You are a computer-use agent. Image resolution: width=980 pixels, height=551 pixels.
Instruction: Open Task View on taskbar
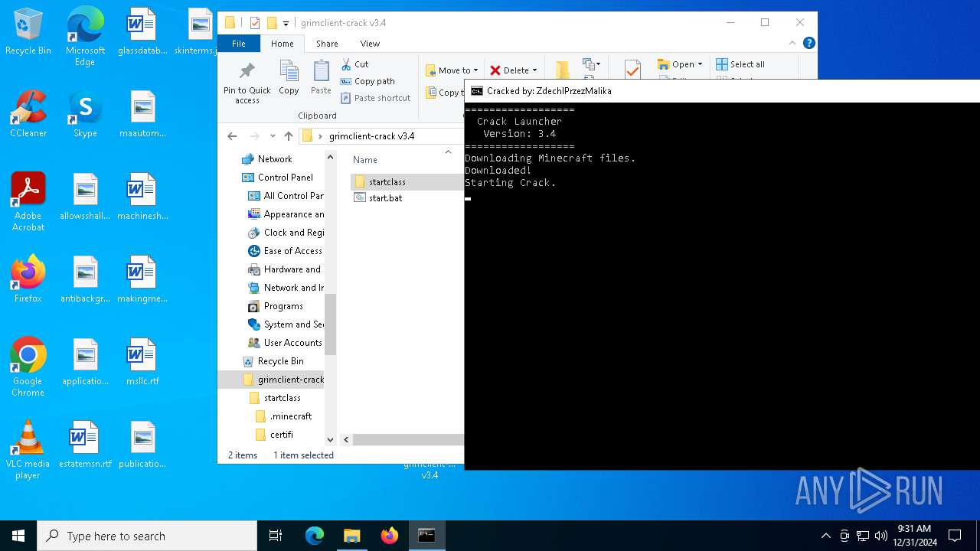click(276, 536)
